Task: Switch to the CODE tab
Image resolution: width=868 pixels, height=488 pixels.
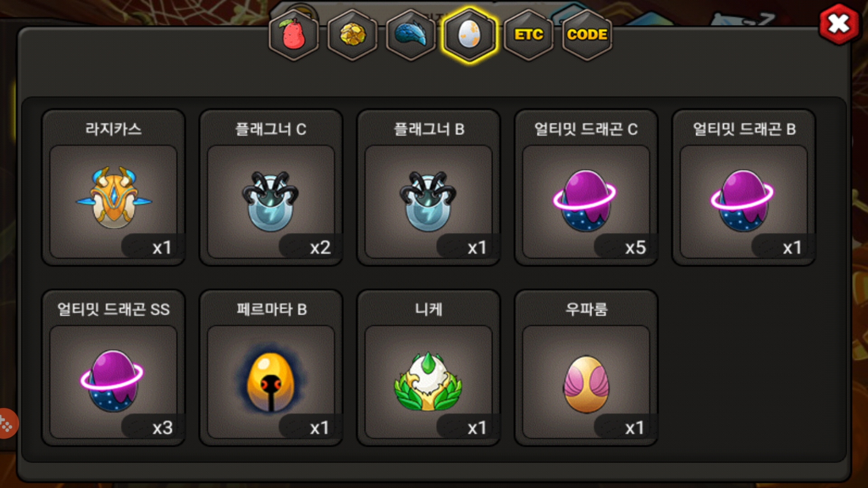Action: [587, 35]
